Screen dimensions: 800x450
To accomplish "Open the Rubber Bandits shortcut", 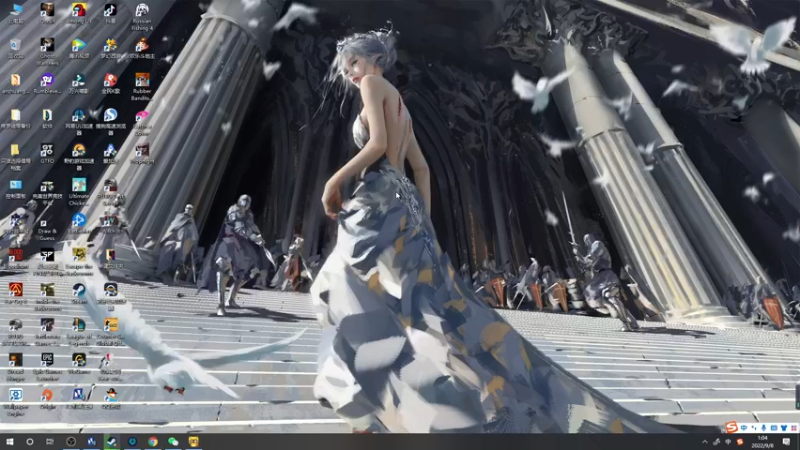I will coord(142,80).
